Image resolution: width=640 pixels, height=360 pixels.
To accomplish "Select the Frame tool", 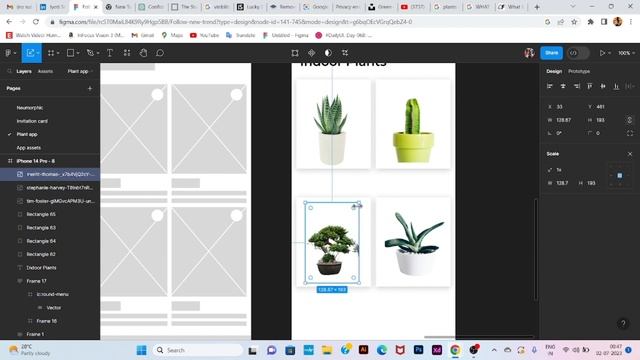I will tap(51, 53).
